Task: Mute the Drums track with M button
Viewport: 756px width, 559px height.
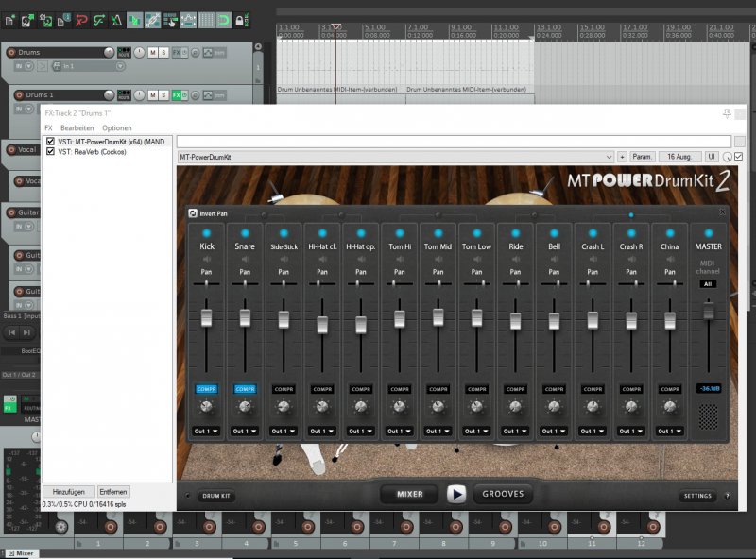Action: (152, 53)
